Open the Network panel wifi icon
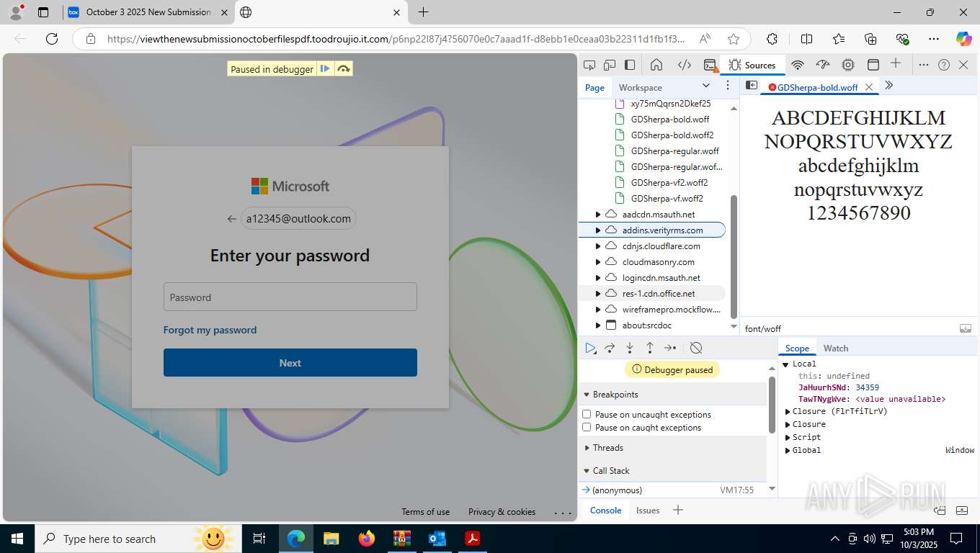The height and width of the screenshot is (553, 980). pos(798,65)
